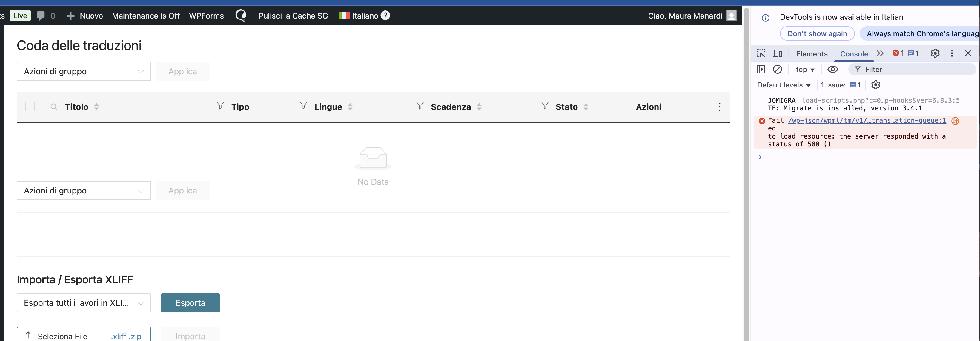This screenshot has height=341, width=980.
Task: Click the search icon beside Titolo
Action: coord(54,107)
